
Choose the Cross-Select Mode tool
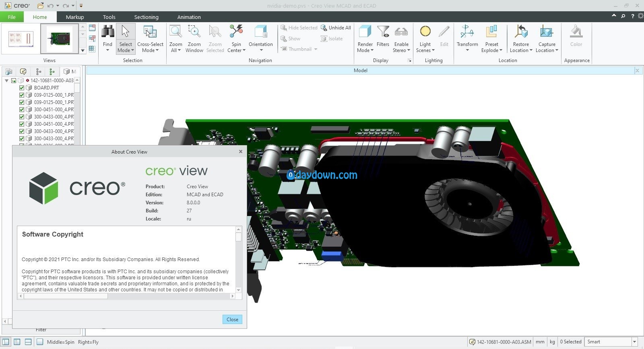pyautogui.click(x=150, y=32)
